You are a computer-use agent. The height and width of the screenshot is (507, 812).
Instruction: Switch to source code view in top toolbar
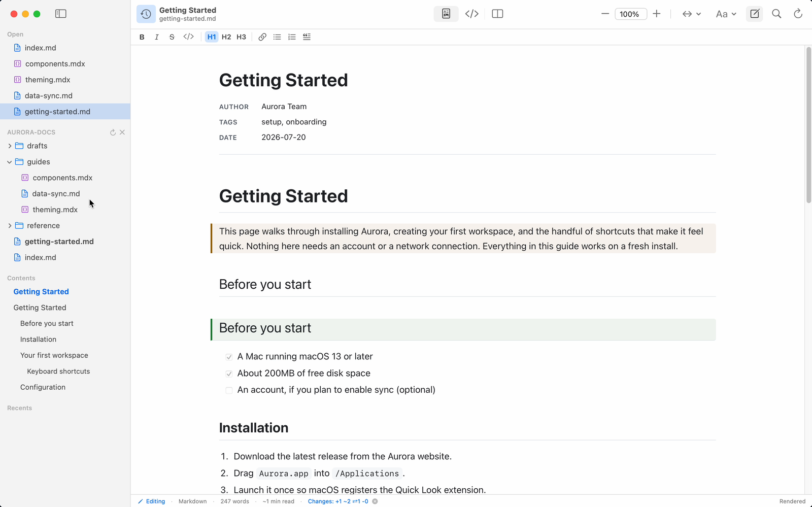click(x=472, y=14)
